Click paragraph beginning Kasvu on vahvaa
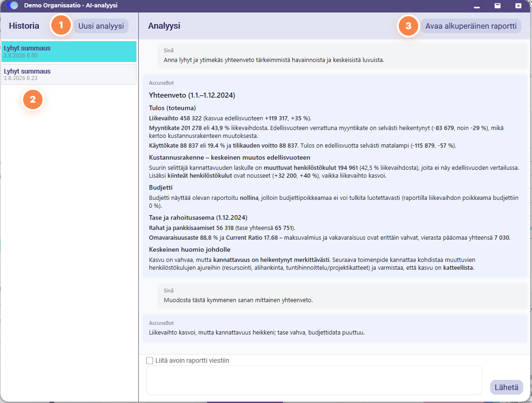The width and height of the screenshot is (532, 403). click(x=312, y=264)
